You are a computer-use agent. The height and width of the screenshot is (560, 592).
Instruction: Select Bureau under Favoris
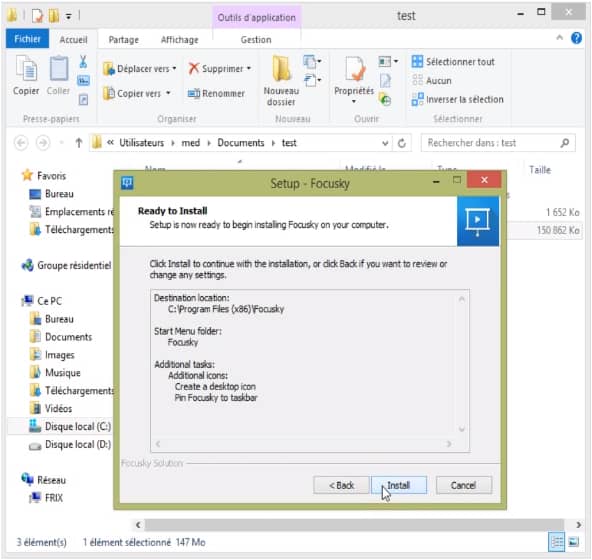(52, 194)
